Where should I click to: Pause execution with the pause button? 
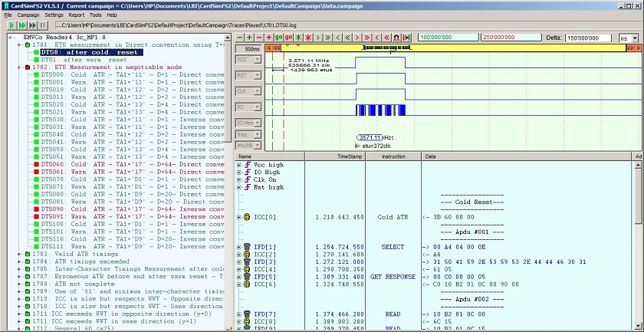tap(43, 25)
